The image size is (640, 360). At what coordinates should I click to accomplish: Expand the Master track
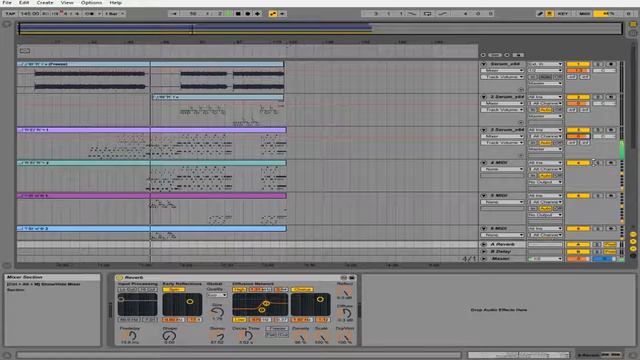click(x=484, y=259)
